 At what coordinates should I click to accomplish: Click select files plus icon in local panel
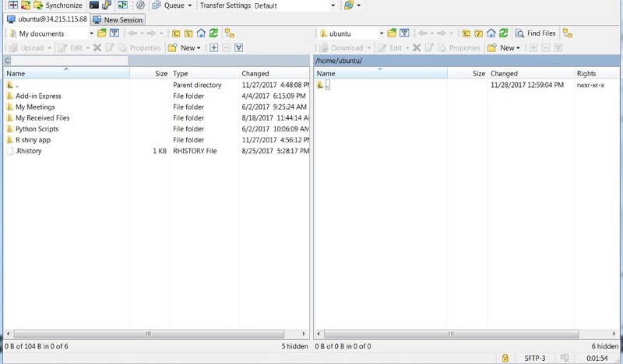214,48
